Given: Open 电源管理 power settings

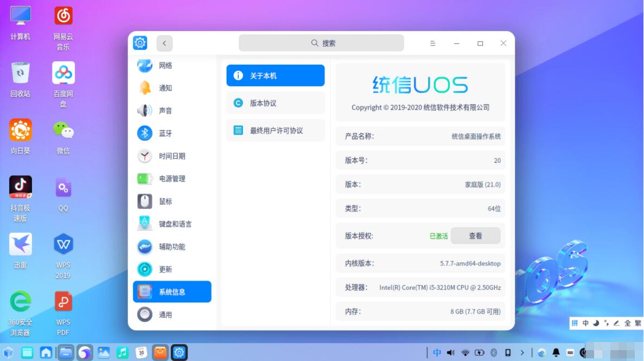Looking at the screenshot, I should (172, 179).
